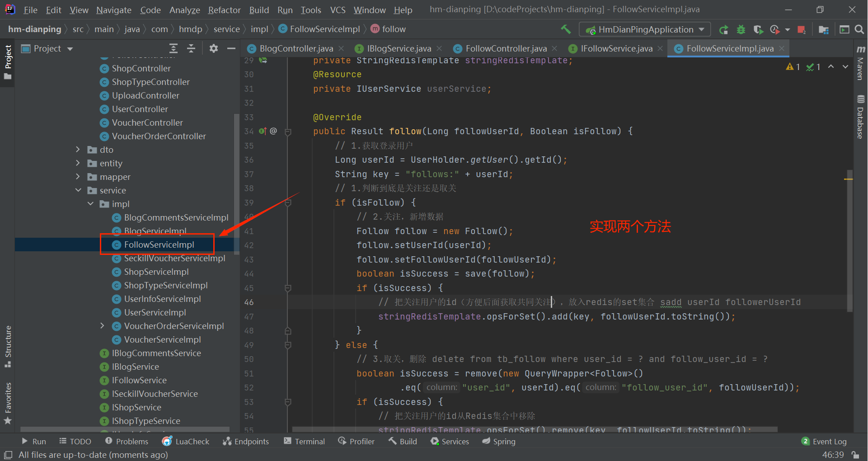Click the hmdp breadcrumb in navigation bar
Viewport: 868px width, 461px height.
(190, 29)
